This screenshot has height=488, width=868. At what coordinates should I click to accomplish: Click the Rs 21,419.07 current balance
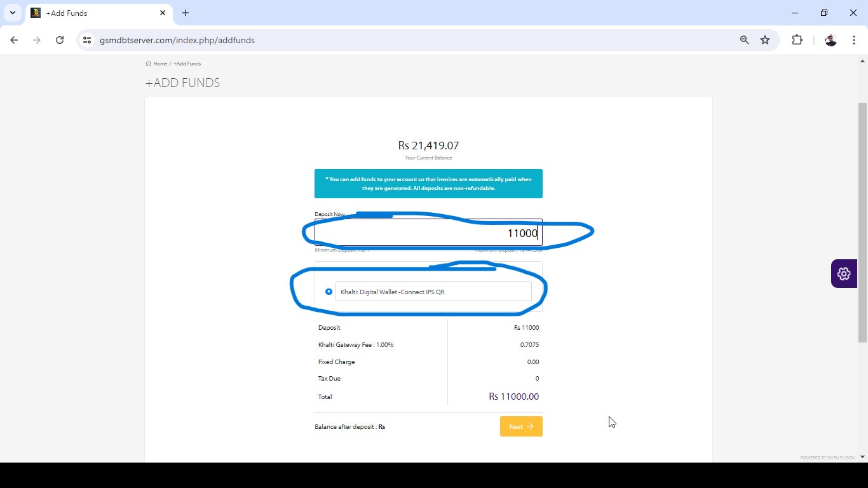[428, 146]
